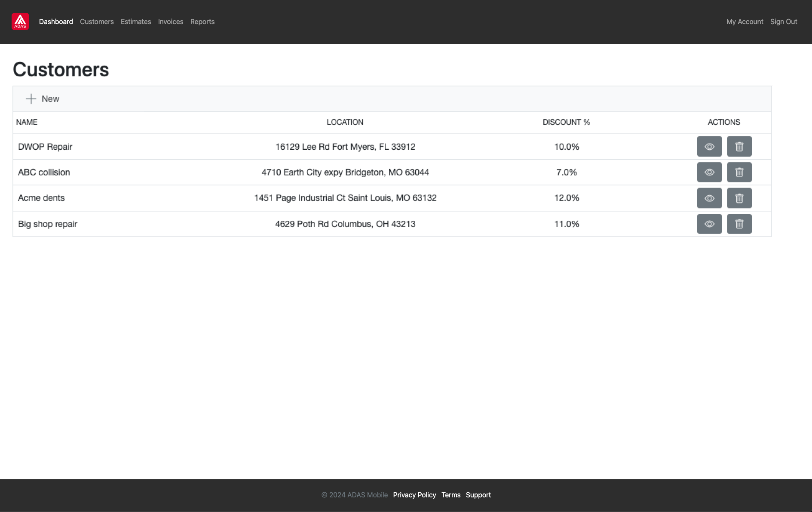Open the ABC collision view icon
The height and width of the screenshot is (512, 812).
pos(709,173)
